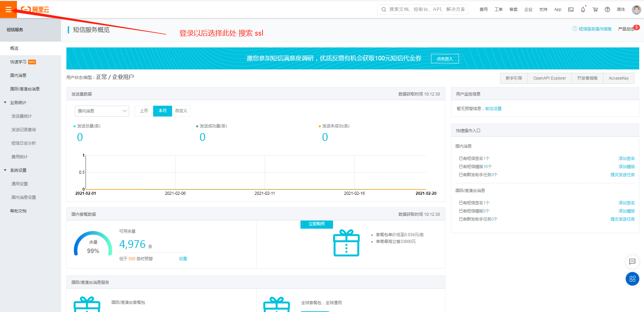Open the notification bell
Screen dimensions: 644x312
point(583,9)
